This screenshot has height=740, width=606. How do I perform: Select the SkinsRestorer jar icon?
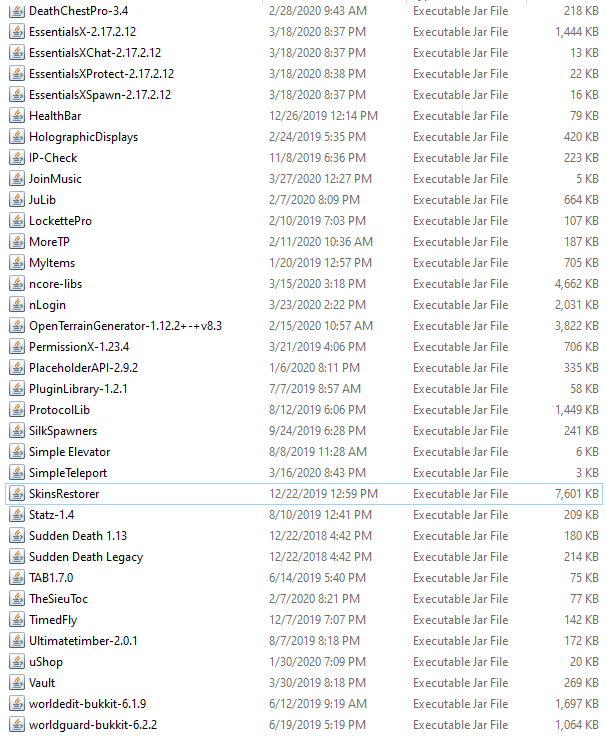[x=17, y=494]
